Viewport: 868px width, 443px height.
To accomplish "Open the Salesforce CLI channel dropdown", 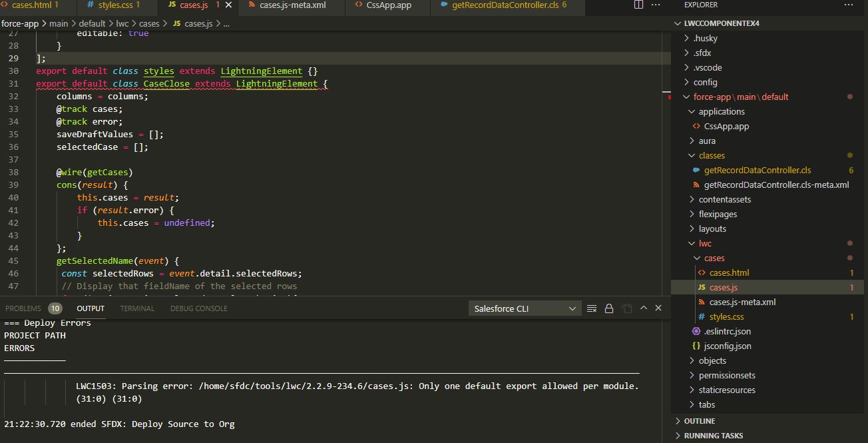I will click(525, 308).
